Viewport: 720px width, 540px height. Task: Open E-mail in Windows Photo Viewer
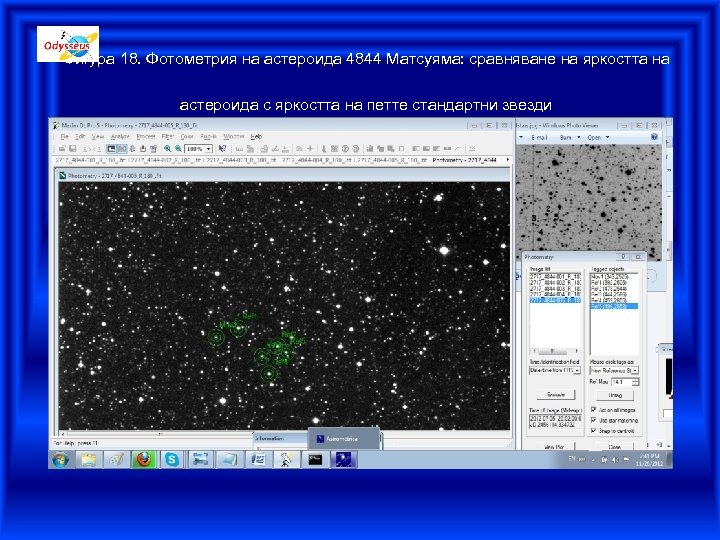tap(539, 137)
